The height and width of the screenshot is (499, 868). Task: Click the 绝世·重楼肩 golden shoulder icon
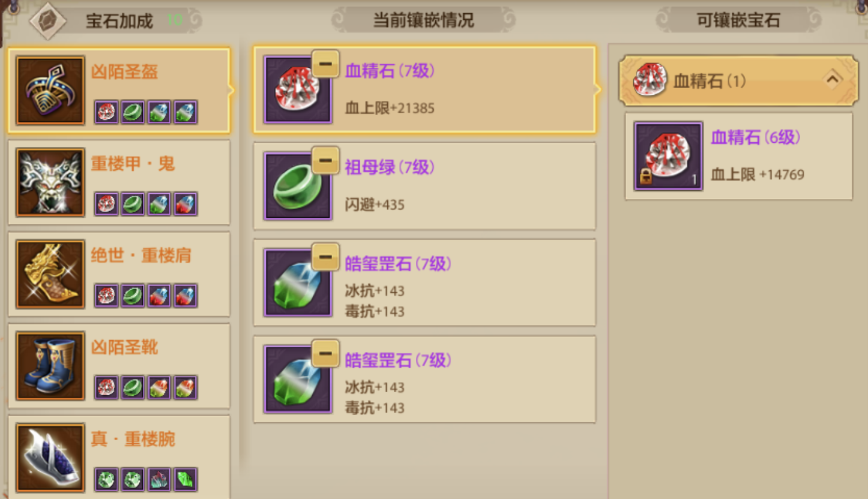50,274
